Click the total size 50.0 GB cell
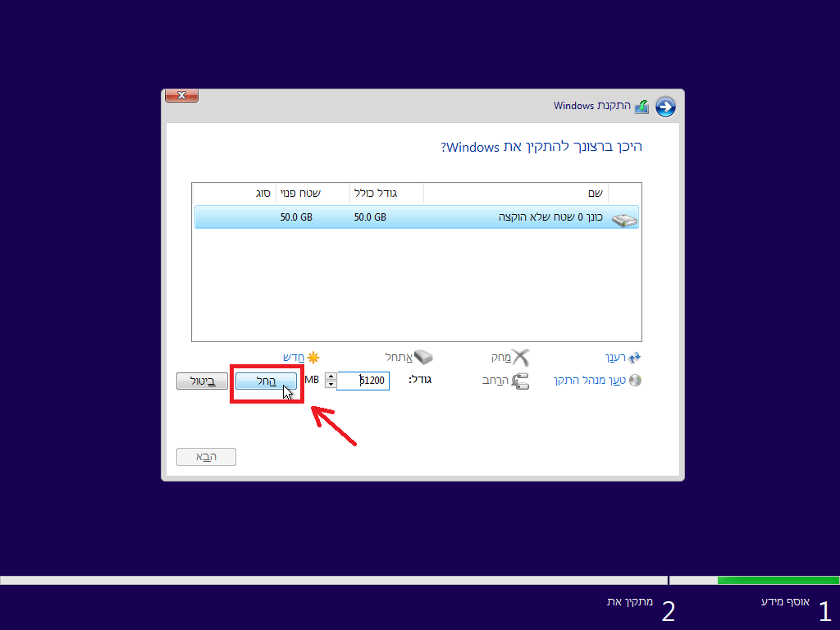Viewport: 840px width, 630px height. 370,217
